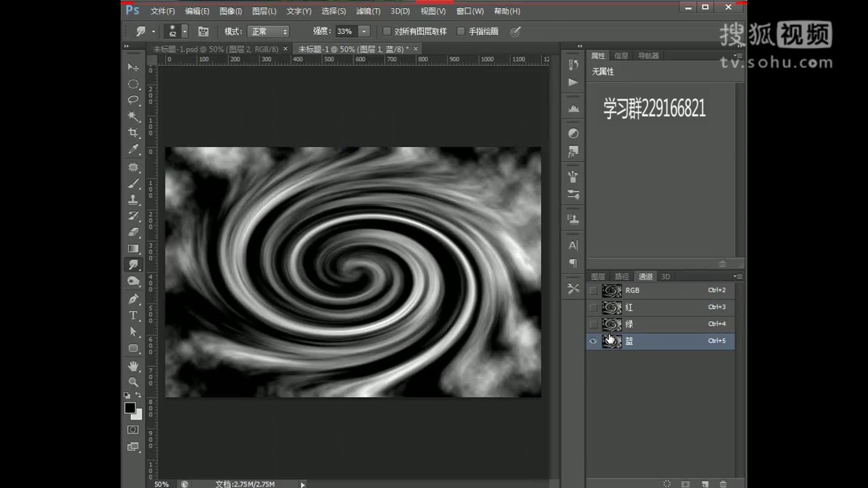868x488 pixels.
Task: Select the Clone Stamp tool
Action: [133, 199]
